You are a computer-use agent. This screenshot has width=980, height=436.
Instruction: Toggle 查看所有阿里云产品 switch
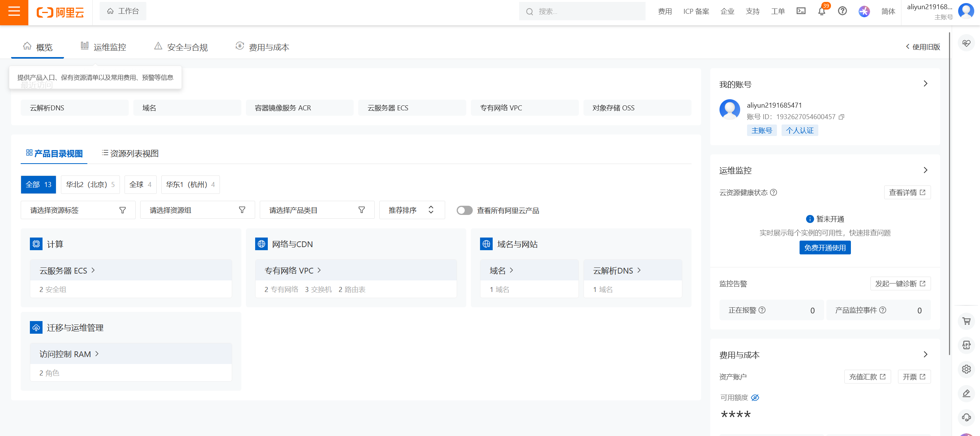click(x=464, y=210)
